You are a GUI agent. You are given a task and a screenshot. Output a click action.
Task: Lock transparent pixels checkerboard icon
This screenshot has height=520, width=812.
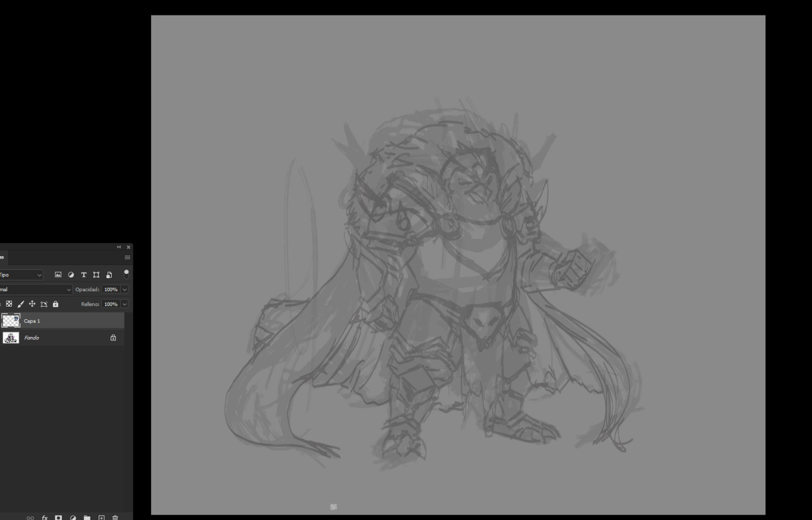pyautogui.click(x=9, y=304)
